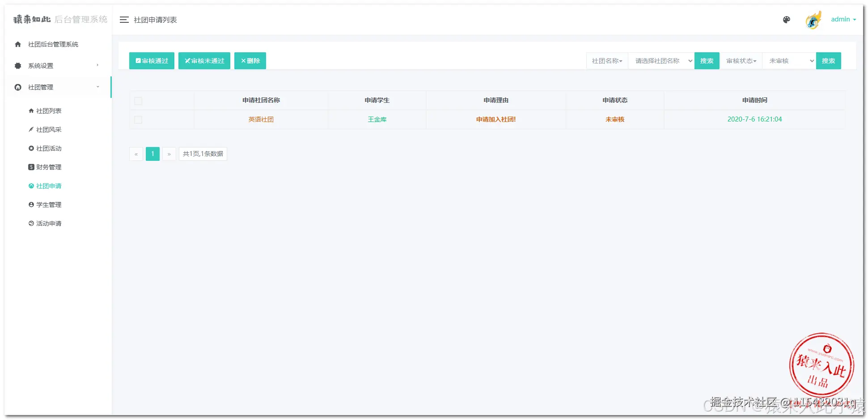The image size is (868, 420).
Task: Click the 申请状态 column header
Action: click(615, 100)
